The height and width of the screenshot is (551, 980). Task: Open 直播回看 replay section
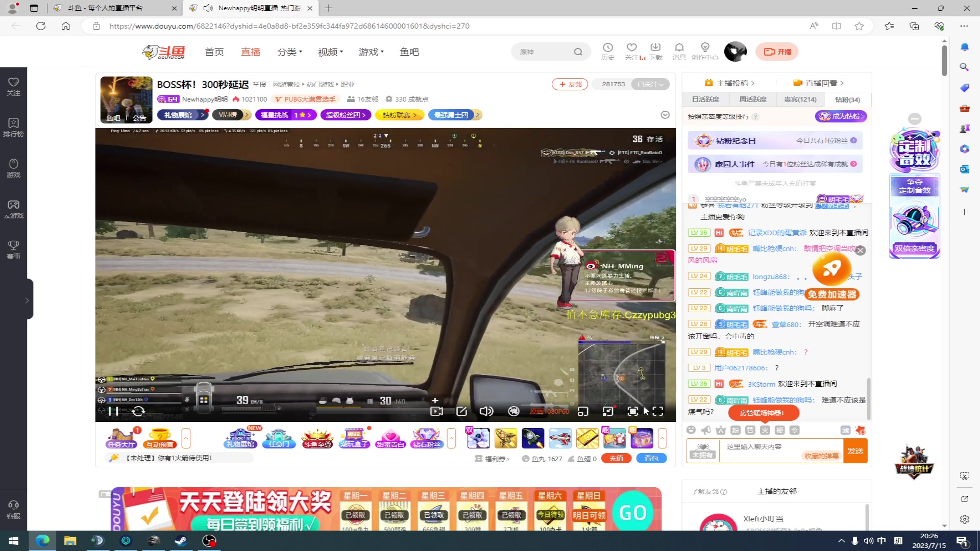(x=818, y=83)
